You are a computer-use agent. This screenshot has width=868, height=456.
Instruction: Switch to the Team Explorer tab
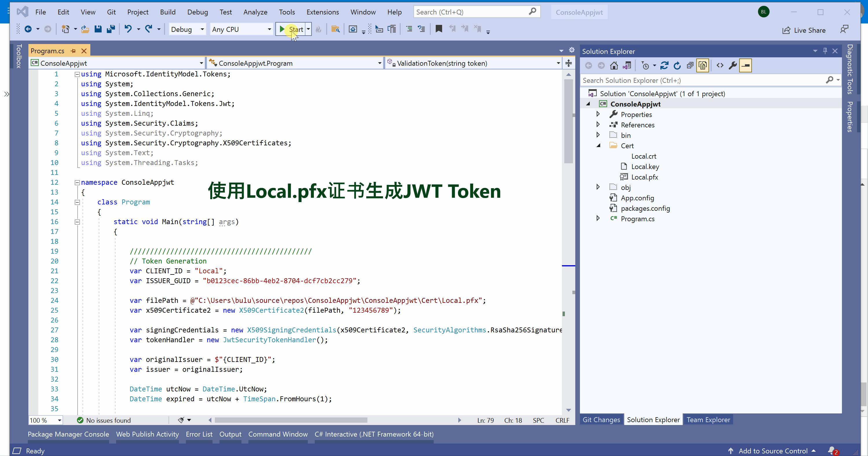pos(708,420)
